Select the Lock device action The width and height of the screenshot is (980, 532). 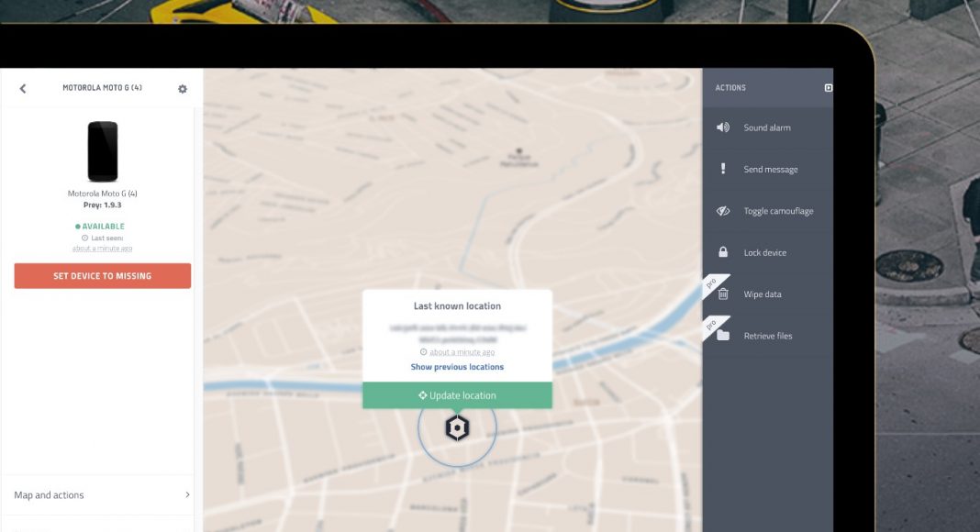[767, 253]
